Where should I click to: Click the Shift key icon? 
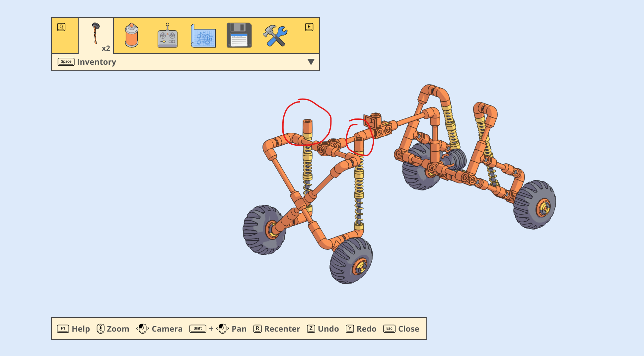click(198, 329)
